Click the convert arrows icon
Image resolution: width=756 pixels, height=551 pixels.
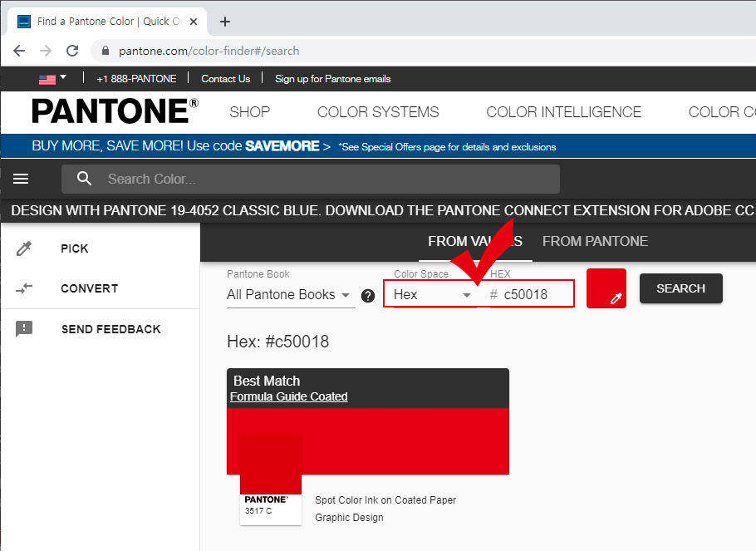(x=24, y=288)
